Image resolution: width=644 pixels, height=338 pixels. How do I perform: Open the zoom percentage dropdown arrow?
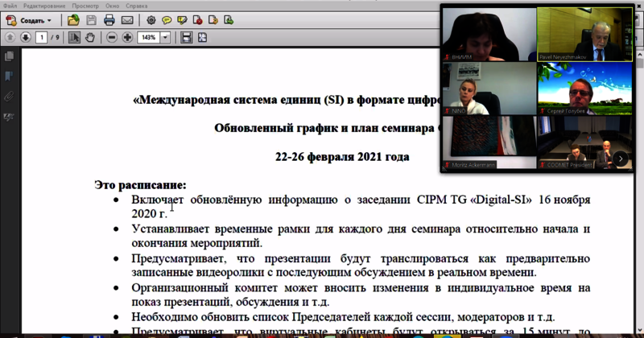coord(165,37)
